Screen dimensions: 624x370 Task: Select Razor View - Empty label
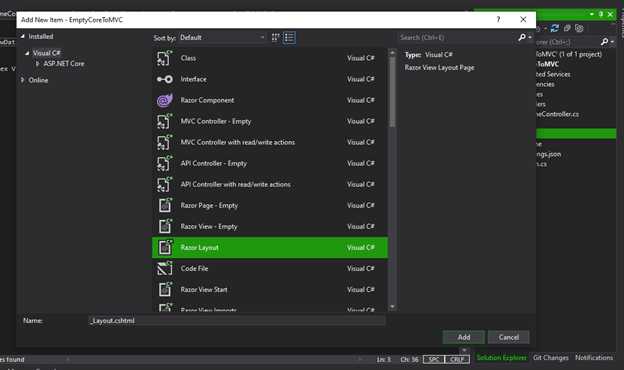(x=209, y=226)
